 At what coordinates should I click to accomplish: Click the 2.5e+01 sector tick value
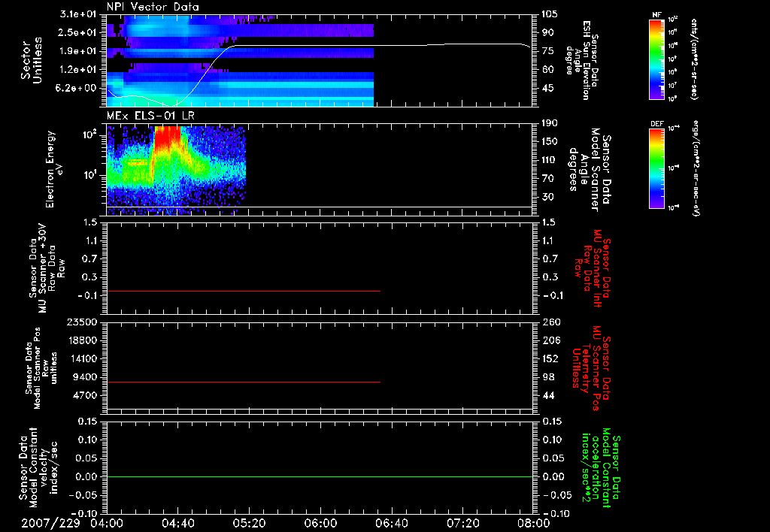coord(78,32)
